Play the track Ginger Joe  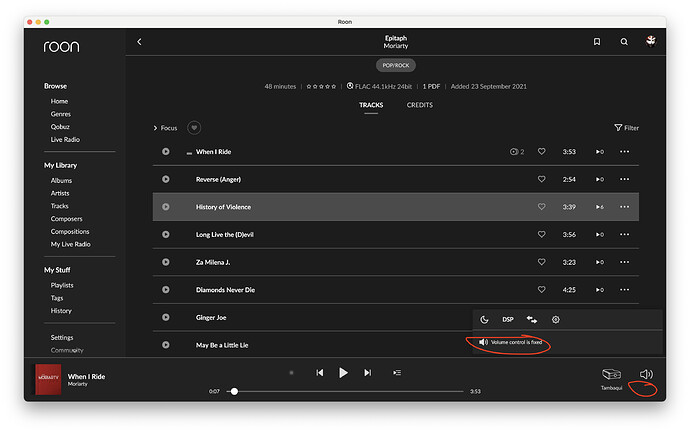165,317
